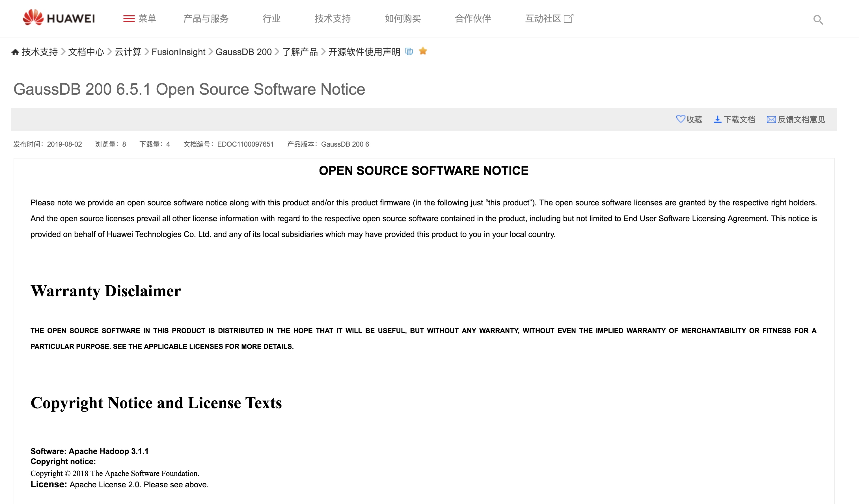Open the 了解产品 breadcrumb link
Screen dimensions: 859x504
point(300,52)
